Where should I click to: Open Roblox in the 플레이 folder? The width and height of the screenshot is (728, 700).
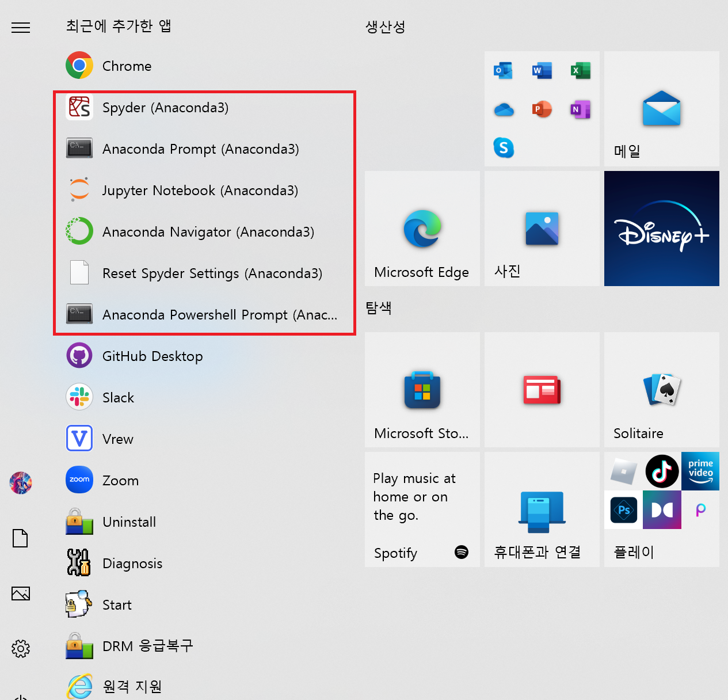[624, 471]
